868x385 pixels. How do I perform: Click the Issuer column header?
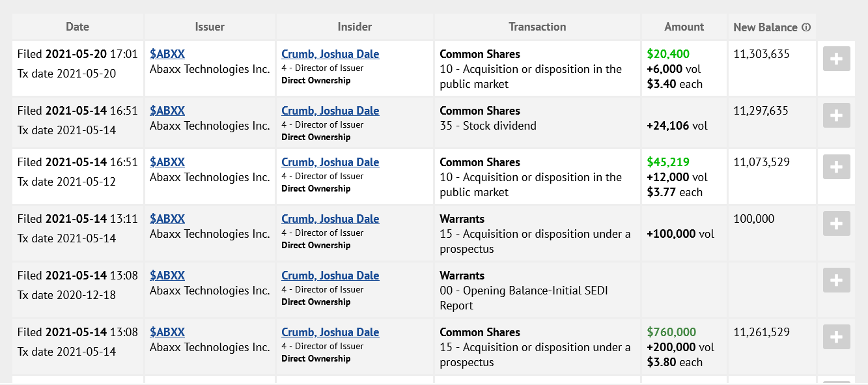click(x=210, y=27)
